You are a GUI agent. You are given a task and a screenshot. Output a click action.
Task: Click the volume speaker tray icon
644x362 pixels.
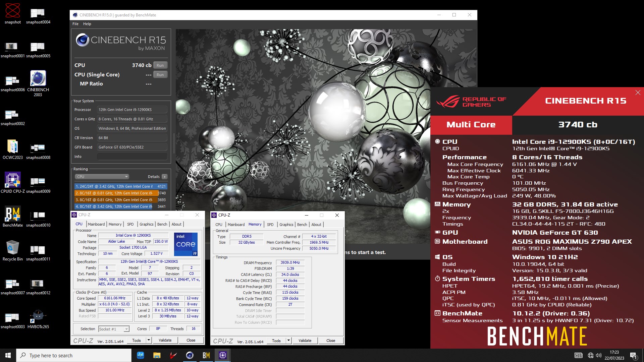coord(599,355)
